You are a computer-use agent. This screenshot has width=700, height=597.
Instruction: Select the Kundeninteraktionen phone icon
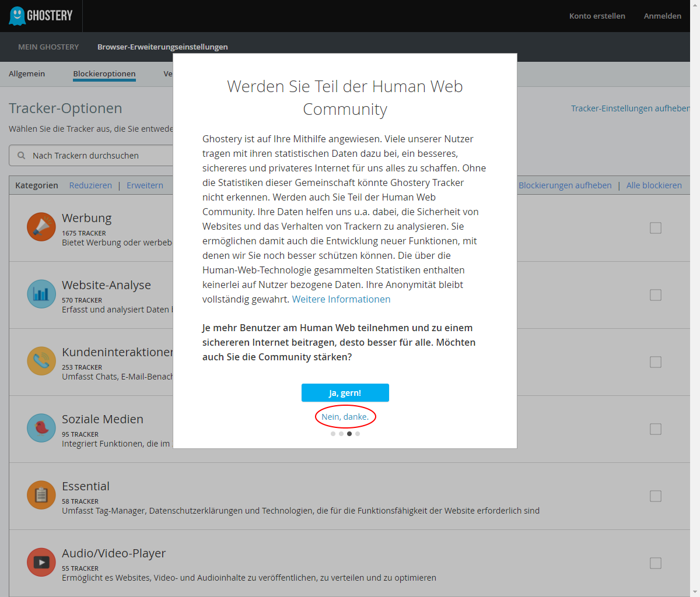[x=41, y=361]
